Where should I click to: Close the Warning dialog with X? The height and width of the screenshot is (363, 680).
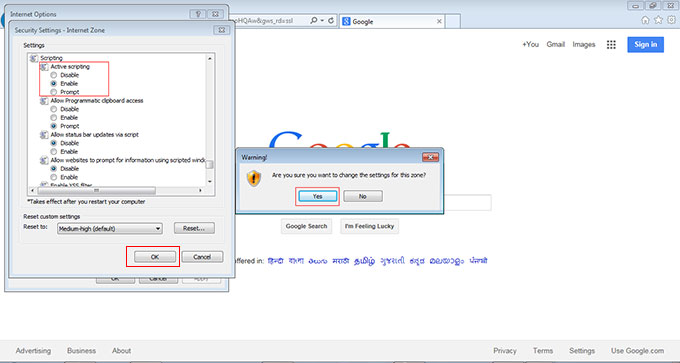tap(430, 157)
